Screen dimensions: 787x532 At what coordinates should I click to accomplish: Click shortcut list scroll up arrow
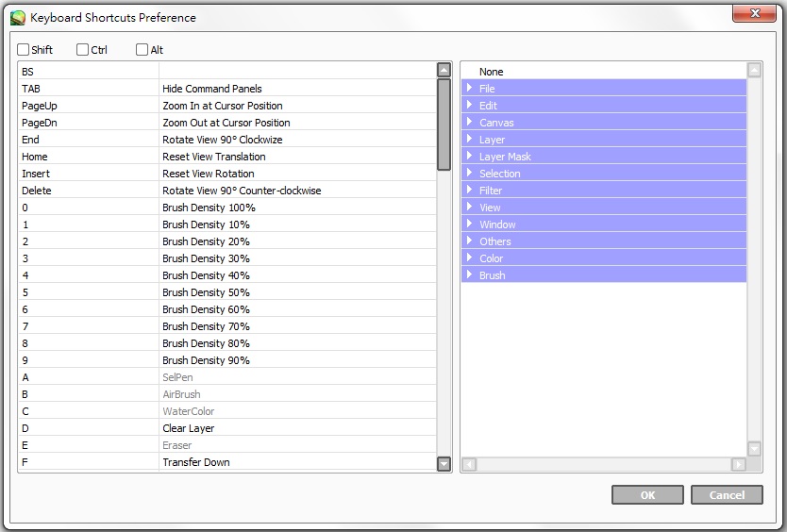pyautogui.click(x=444, y=70)
